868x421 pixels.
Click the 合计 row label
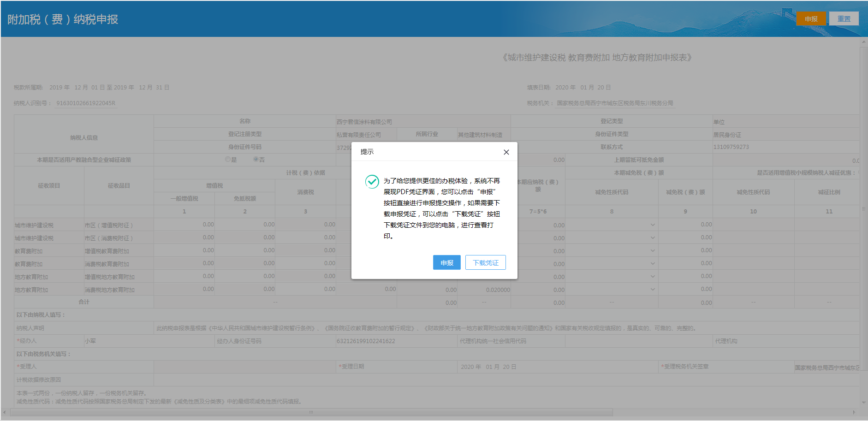pyautogui.click(x=84, y=302)
